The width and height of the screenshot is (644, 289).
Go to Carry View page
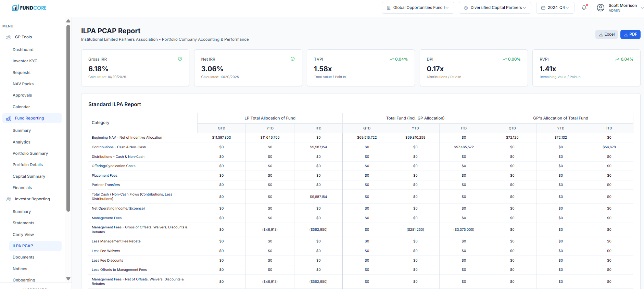[x=23, y=235]
